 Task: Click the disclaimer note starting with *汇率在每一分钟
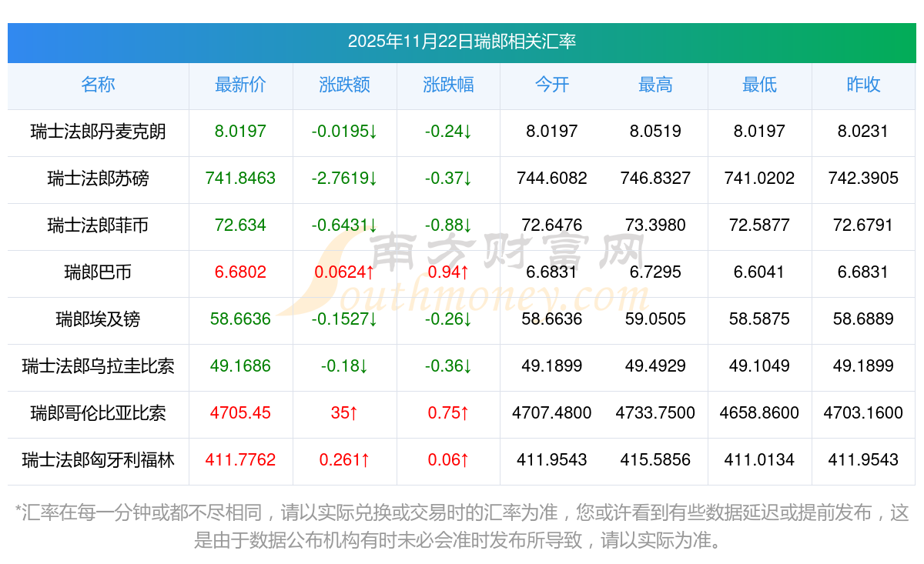(462, 526)
